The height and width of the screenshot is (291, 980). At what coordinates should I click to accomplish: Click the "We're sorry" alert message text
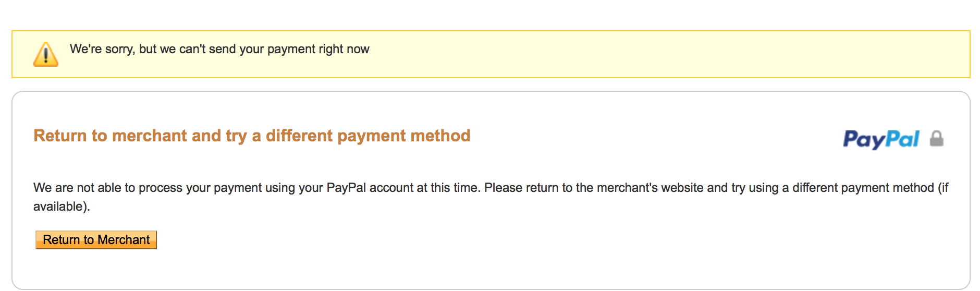pyautogui.click(x=219, y=49)
